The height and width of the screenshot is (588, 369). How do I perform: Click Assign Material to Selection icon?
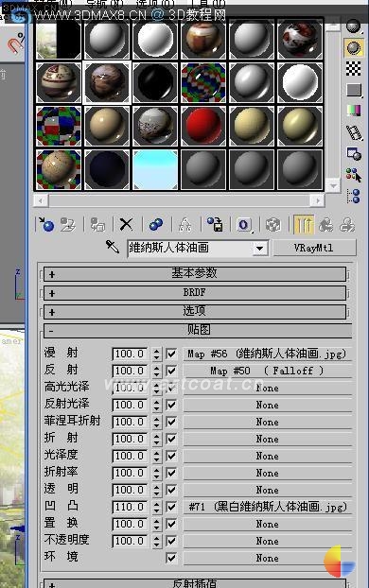tap(98, 224)
